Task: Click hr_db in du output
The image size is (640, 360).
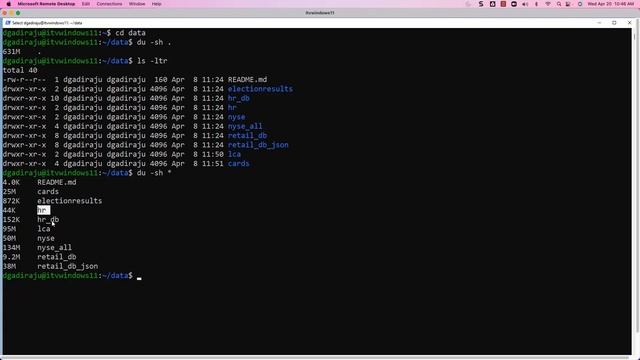Action: pos(48,220)
